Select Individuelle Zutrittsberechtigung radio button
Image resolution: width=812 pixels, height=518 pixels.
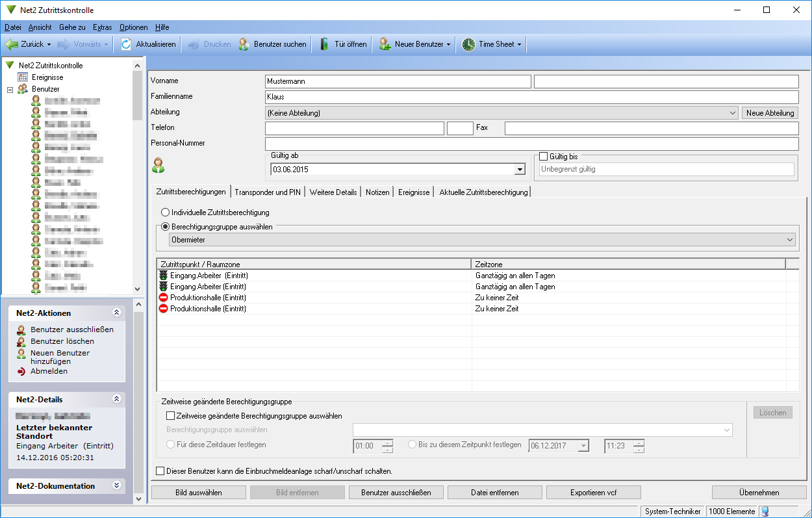[166, 213]
